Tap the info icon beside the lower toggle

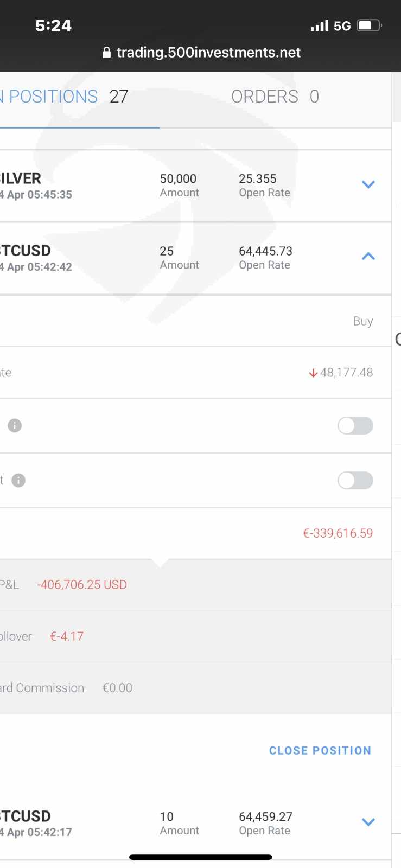point(18,481)
